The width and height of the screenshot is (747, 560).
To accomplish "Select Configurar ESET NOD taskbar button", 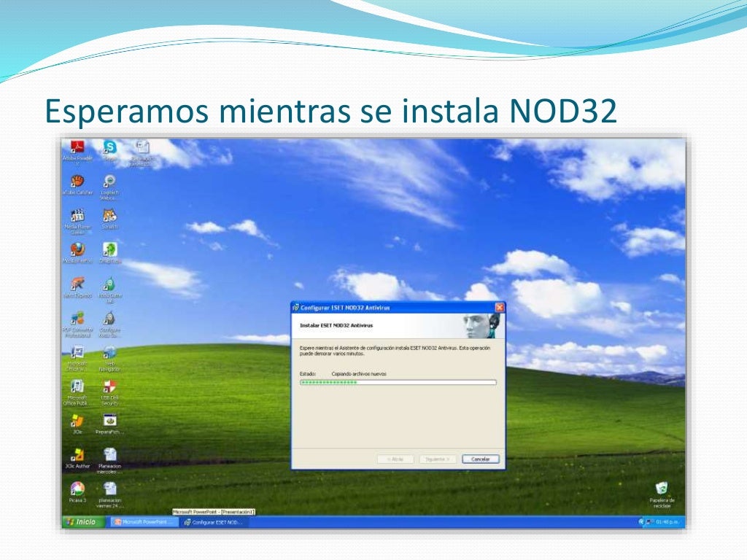I will pos(213,522).
